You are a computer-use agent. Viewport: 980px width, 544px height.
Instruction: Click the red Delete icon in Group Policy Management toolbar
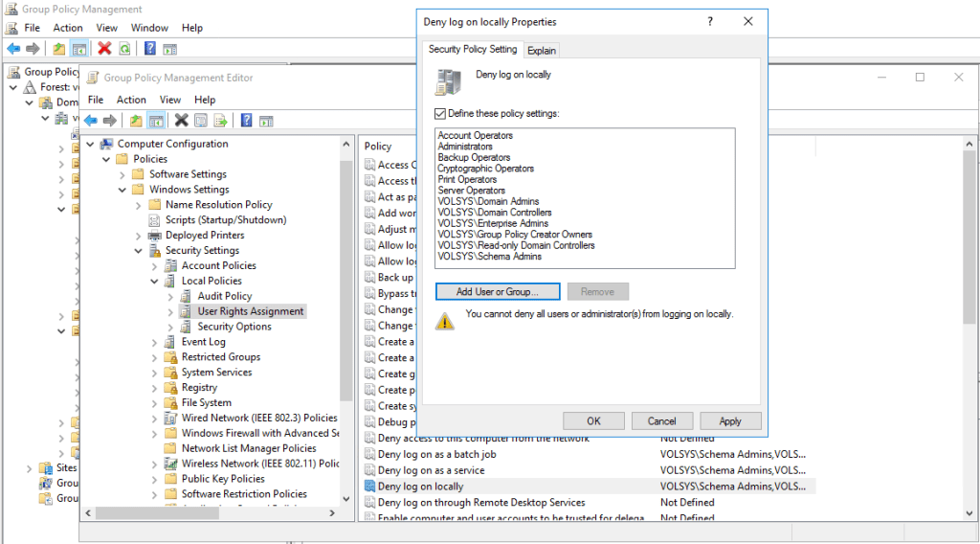click(104, 48)
